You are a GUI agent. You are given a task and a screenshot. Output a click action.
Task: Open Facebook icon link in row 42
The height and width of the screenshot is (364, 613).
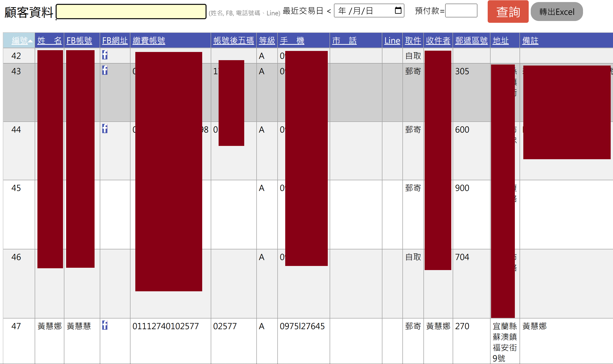[105, 55]
